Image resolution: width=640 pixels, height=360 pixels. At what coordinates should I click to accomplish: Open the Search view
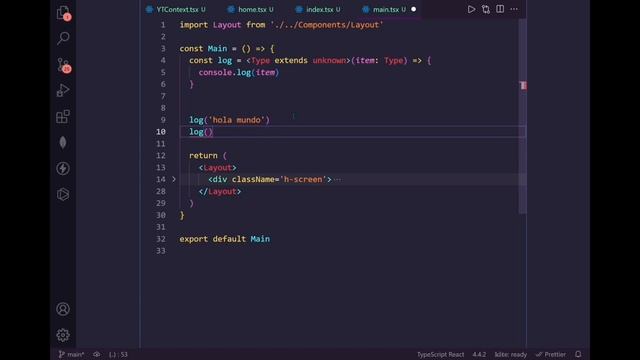click(x=63, y=38)
